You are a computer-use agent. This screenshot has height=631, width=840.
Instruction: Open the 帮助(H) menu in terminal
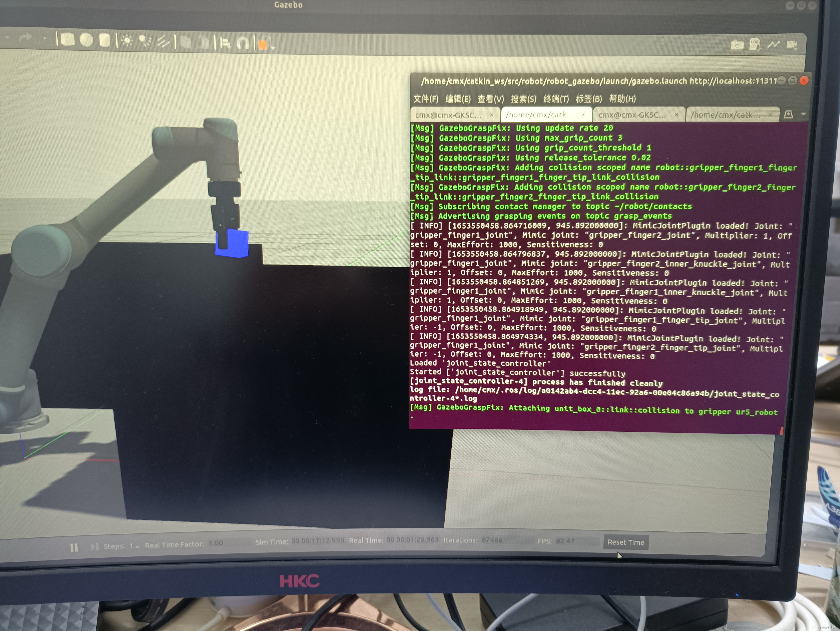(622, 99)
